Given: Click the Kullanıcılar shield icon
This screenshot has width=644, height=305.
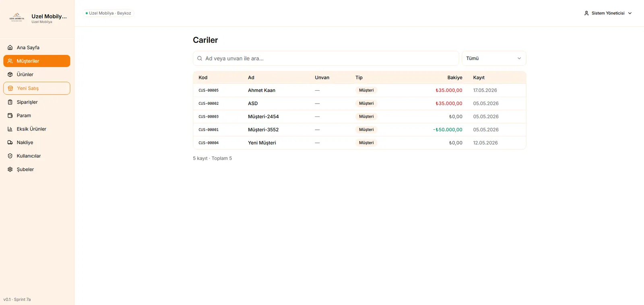Looking at the screenshot, I should [x=10, y=156].
